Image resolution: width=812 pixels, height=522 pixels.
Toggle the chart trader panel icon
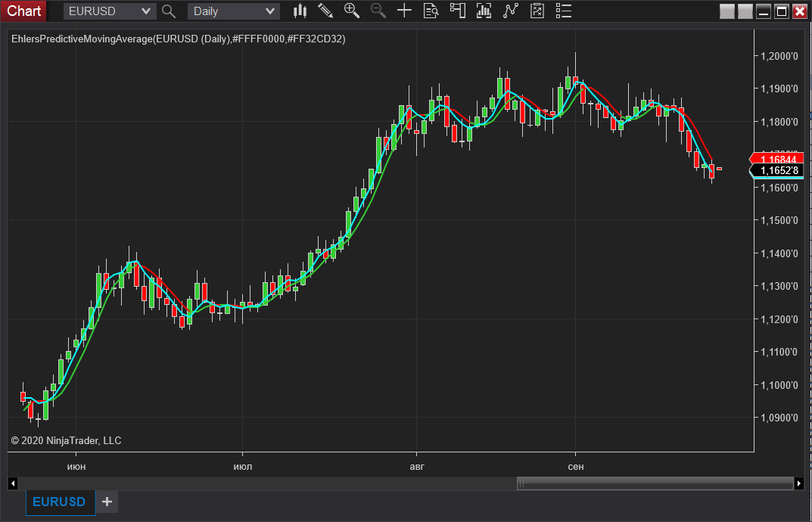pyautogui.click(x=457, y=11)
